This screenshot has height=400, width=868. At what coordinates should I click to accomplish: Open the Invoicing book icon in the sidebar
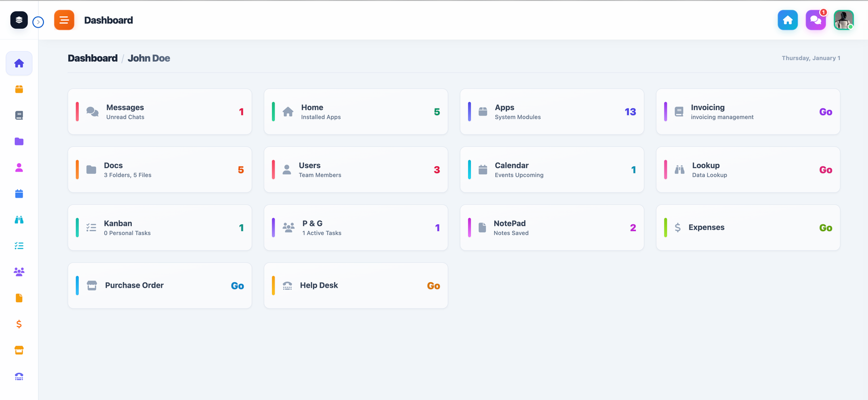19,116
